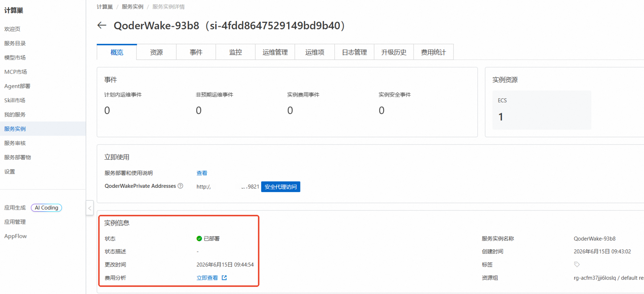Open 应用生成 in the sidebar
644x294 pixels.
coord(15,207)
